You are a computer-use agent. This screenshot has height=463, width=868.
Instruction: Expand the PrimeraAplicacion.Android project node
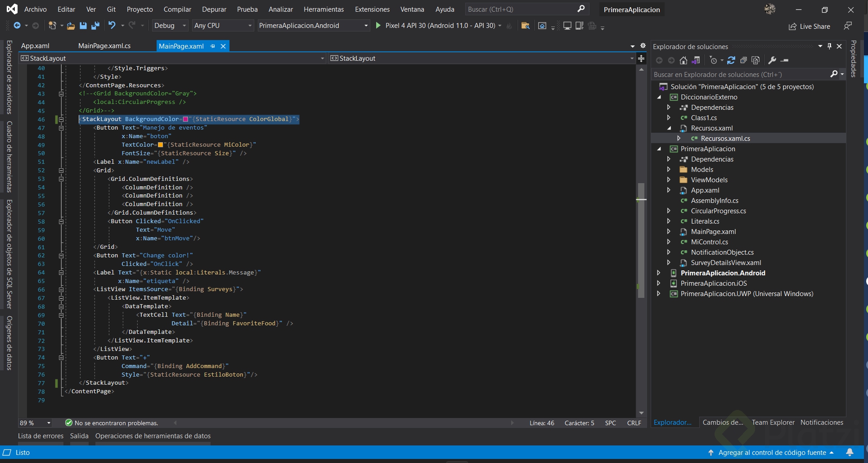click(x=659, y=273)
